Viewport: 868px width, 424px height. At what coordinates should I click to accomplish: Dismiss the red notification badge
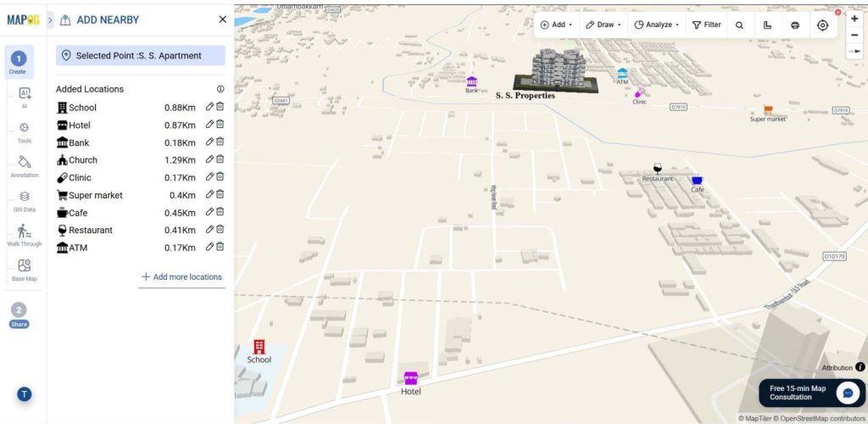pos(838,12)
